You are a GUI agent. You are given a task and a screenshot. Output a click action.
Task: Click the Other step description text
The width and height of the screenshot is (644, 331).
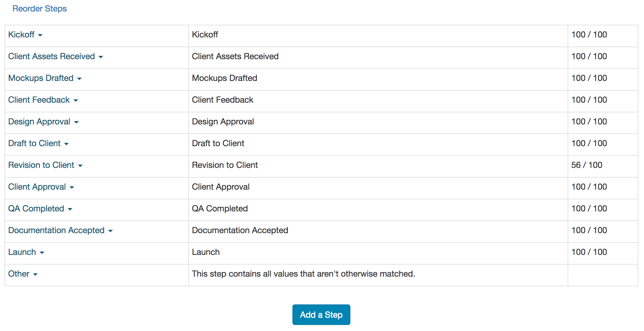(303, 274)
